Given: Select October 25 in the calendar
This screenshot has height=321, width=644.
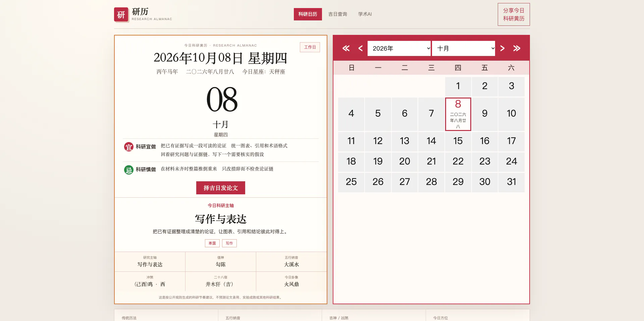Looking at the screenshot, I should (351, 182).
